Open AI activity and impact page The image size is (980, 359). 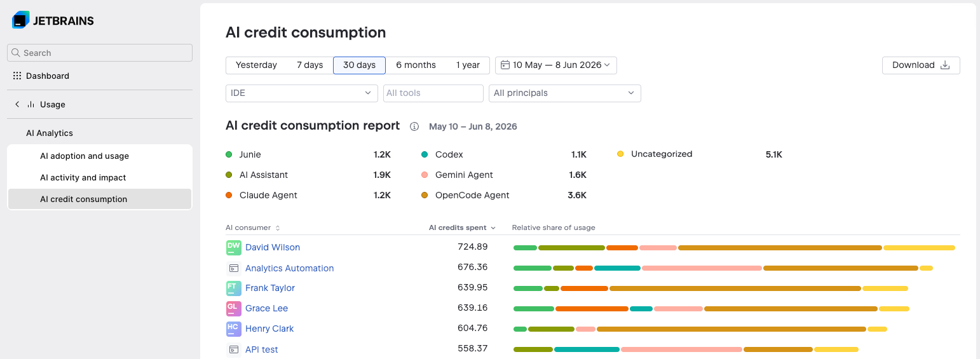pos(100,177)
